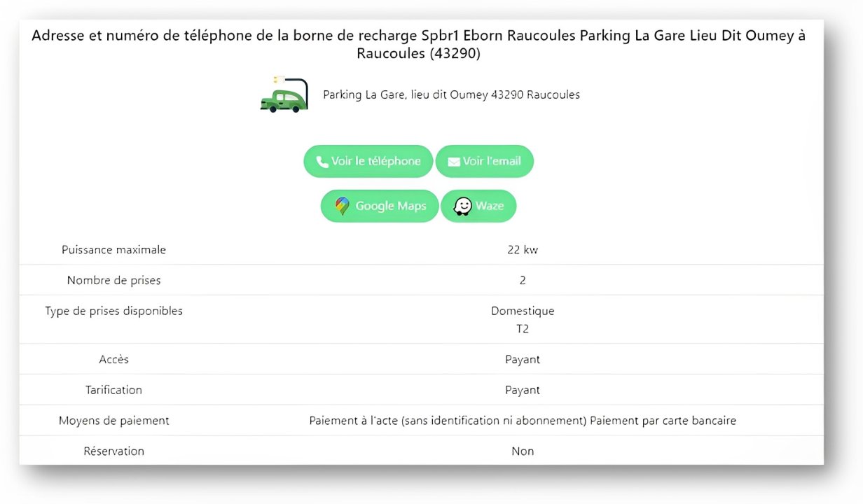Click the Type de prises disponibles label

pyautogui.click(x=113, y=311)
